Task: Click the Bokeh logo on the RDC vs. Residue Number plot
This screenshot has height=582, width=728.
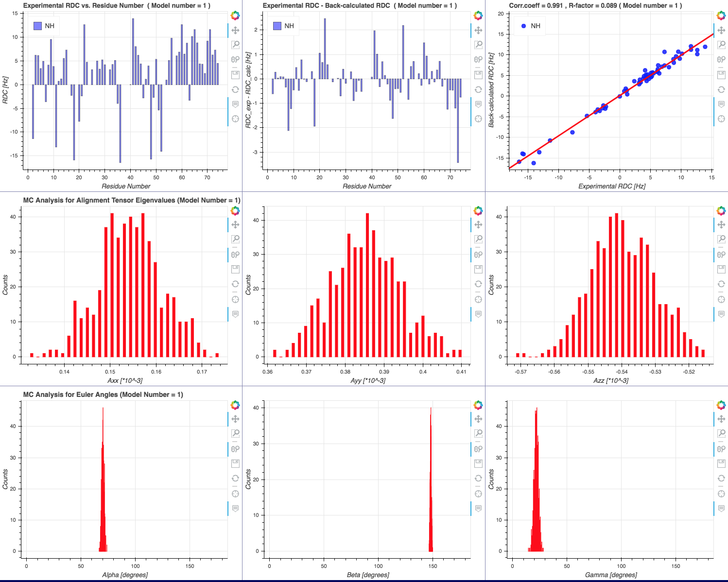Action: [235, 16]
